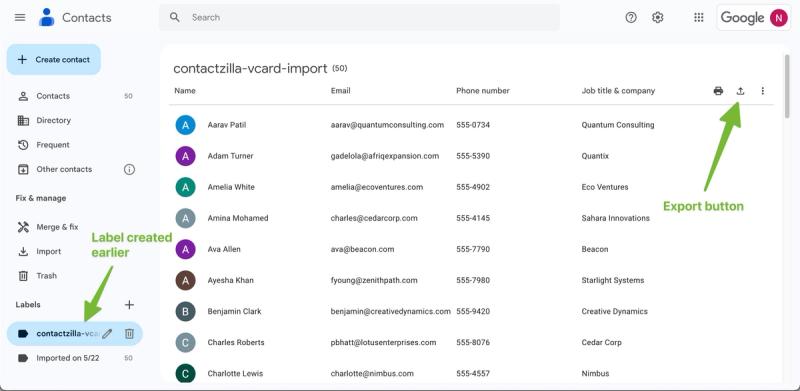
Task: Click the Create contact button
Action: point(54,60)
